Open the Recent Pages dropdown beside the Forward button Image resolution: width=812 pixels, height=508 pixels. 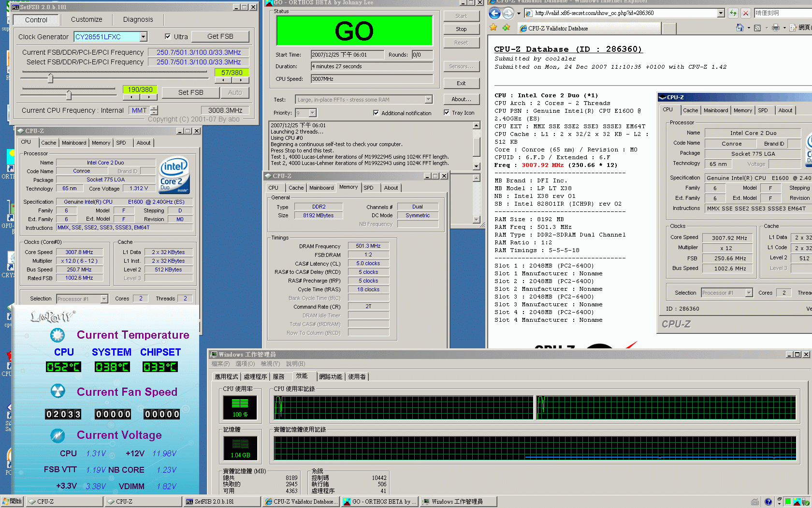pyautogui.click(x=519, y=13)
